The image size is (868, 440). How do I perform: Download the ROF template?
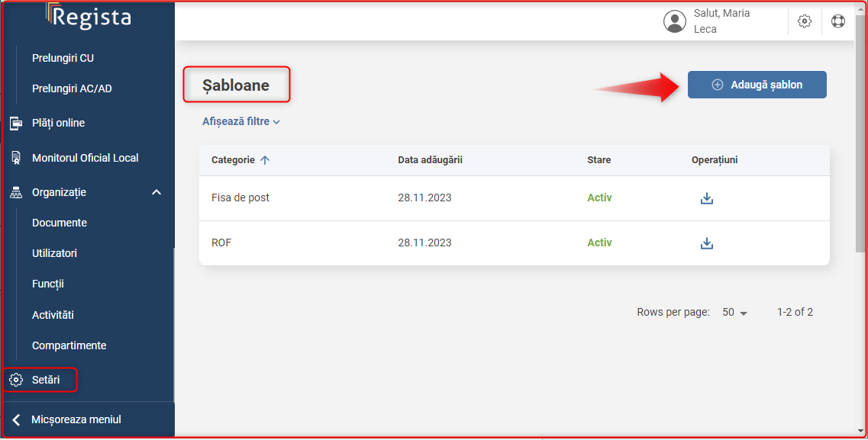pyautogui.click(x=706, y=243)
